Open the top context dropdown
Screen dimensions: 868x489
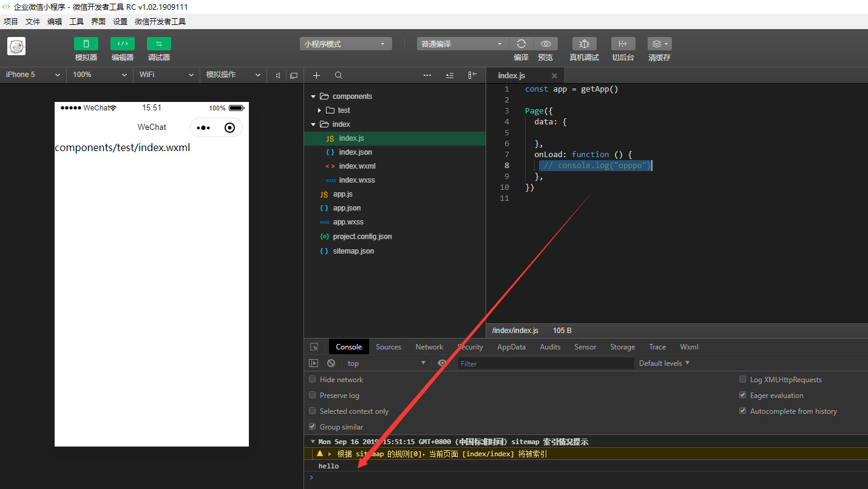click(386, 363)
